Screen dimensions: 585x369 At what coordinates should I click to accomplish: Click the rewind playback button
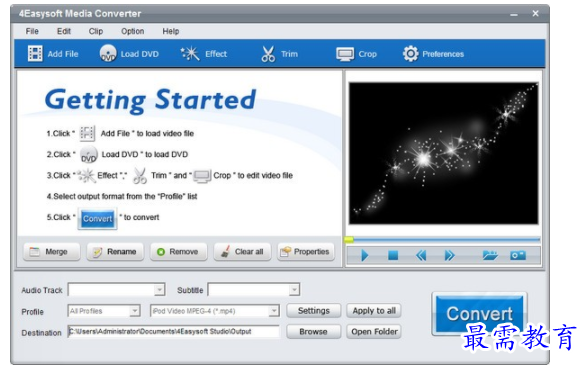point(421,256)
